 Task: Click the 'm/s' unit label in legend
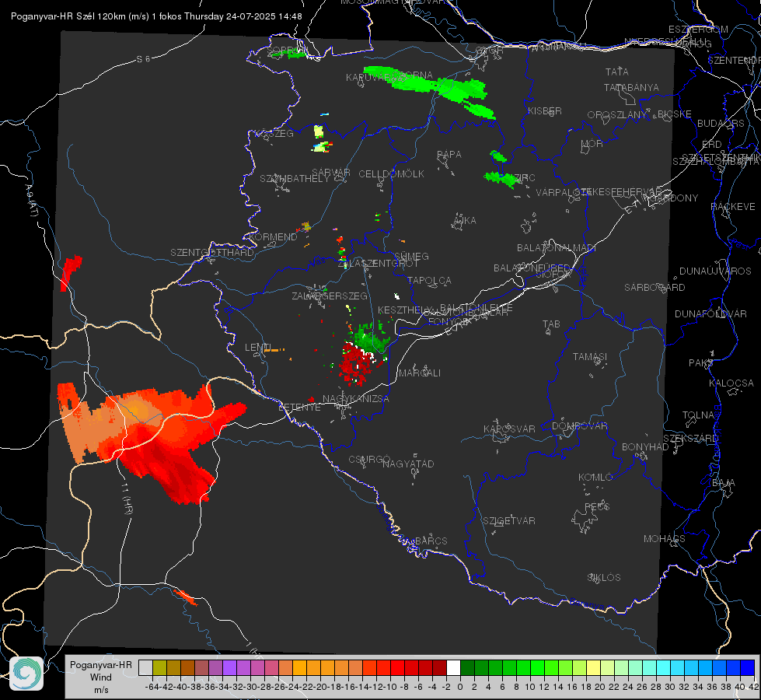101,690
